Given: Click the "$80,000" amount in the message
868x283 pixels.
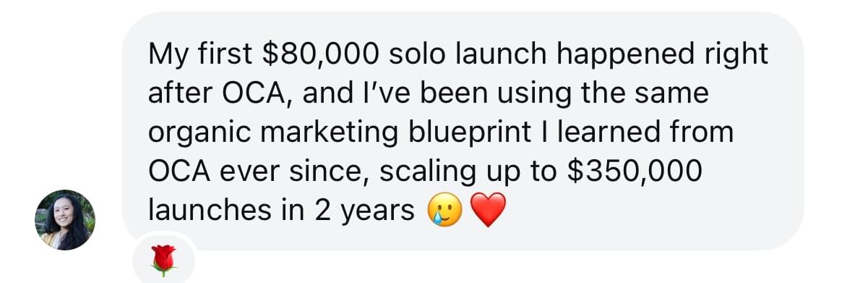Looking at the screenshot, I should [306, 55].
